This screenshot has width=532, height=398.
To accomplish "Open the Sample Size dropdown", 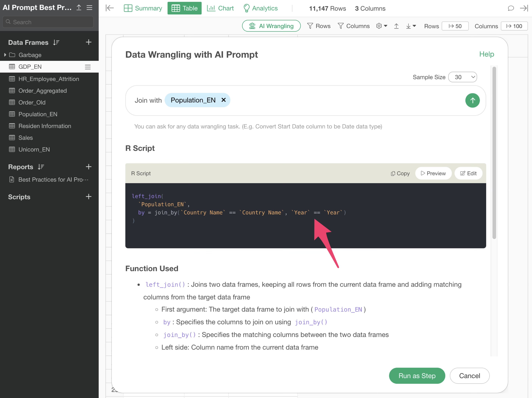I will [462, 77].
